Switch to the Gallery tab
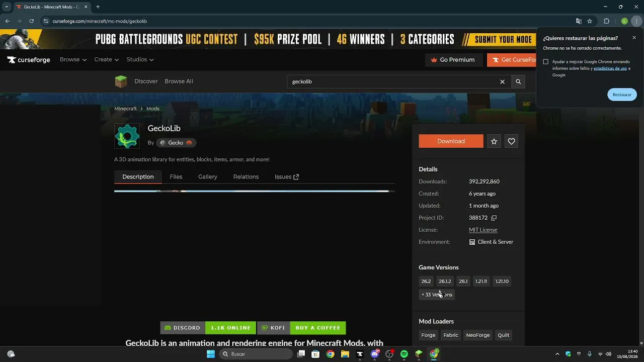644x362 pixels. [x=208, y=177]
